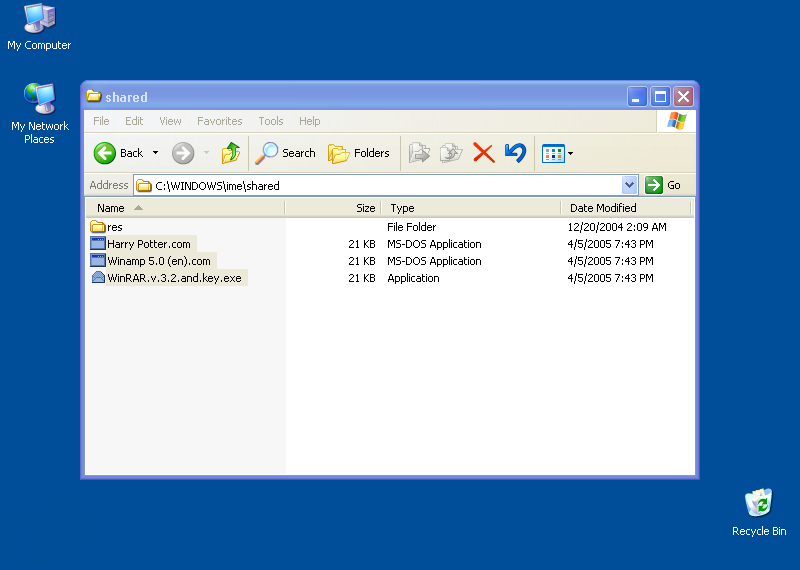Toggle the Folders pane
This screenshot has width=800, height=570.
[359, 153]
